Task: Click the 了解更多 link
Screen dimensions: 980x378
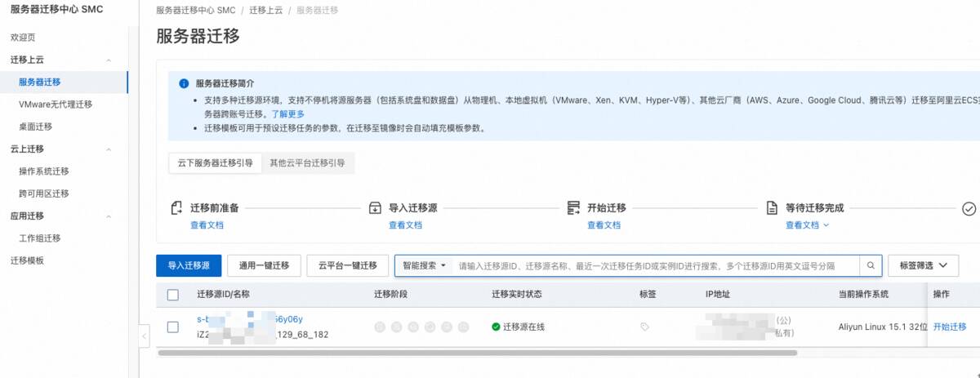Action: tap(288, 114)
